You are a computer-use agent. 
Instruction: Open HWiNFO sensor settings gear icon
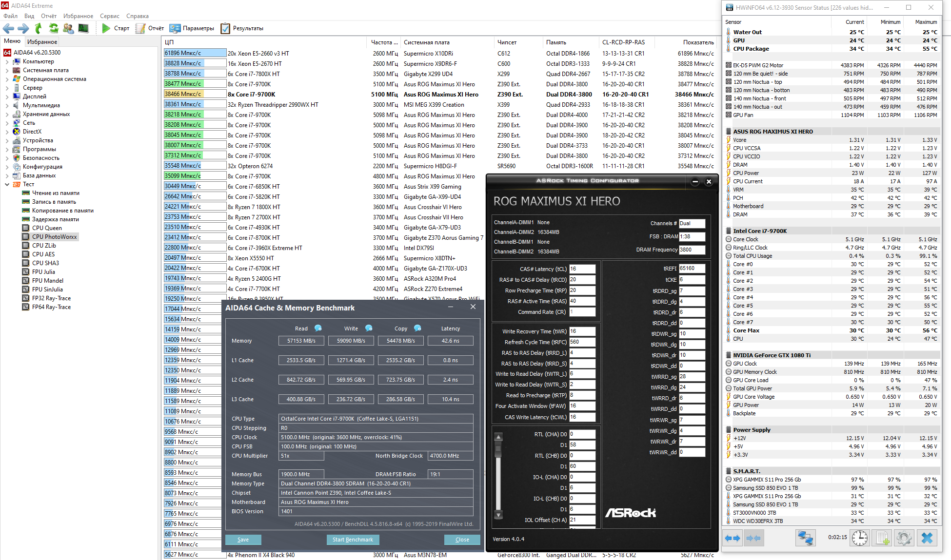tap(904, 538)
